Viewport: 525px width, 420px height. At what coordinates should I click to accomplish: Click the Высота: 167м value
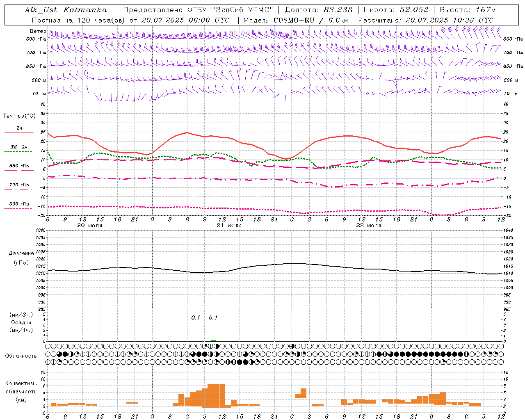coord(468,10)
